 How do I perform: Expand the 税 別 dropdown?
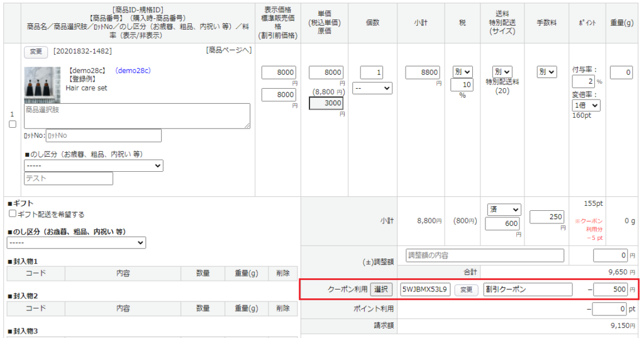pyautogui.click(x=462, y=72)
